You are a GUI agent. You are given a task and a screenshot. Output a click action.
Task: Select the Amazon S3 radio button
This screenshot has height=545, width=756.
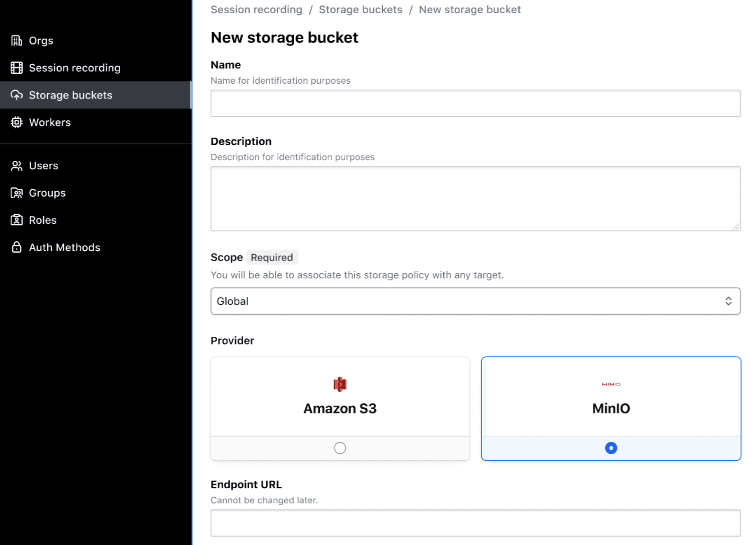point(340,448)
